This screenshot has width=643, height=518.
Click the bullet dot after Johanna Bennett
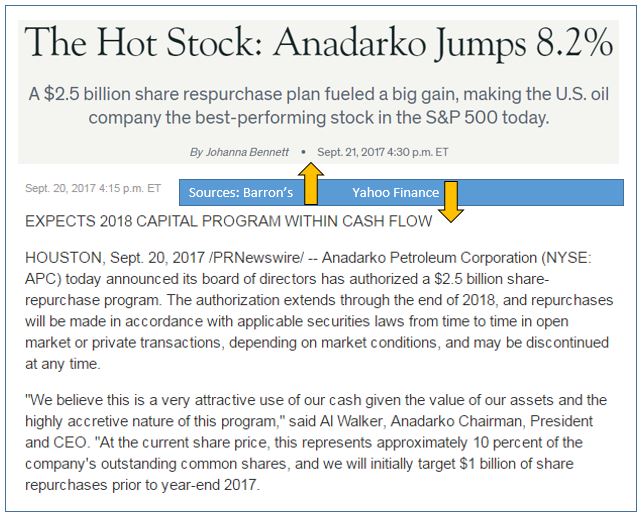pyautogui.click(x=303, y=152)
